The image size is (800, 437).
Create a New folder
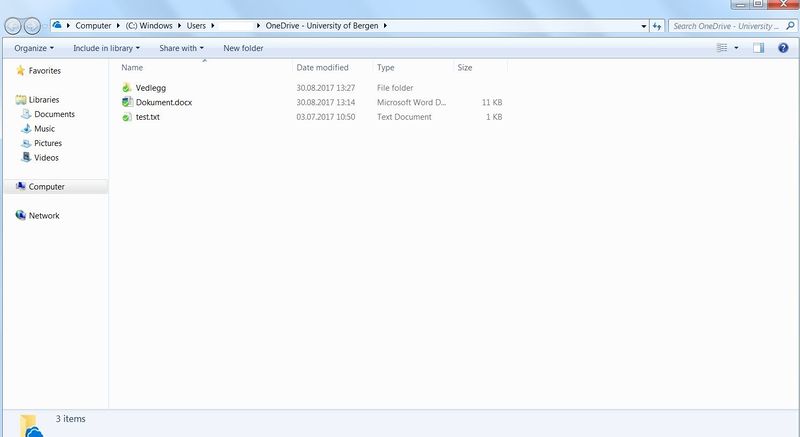(243, 48)
